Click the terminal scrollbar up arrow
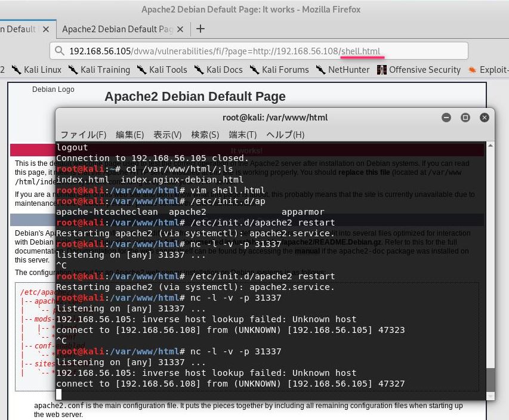509x420 pixels. (x=491, y=146)
